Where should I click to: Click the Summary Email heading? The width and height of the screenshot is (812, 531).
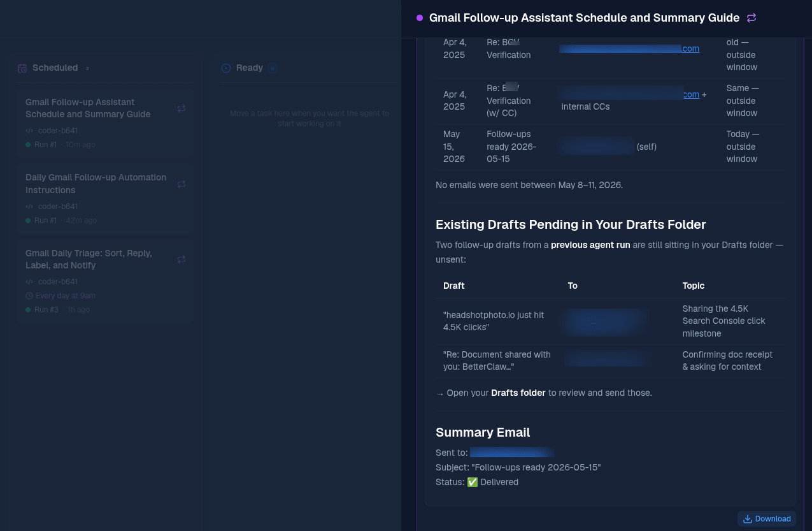pos(483,432)
